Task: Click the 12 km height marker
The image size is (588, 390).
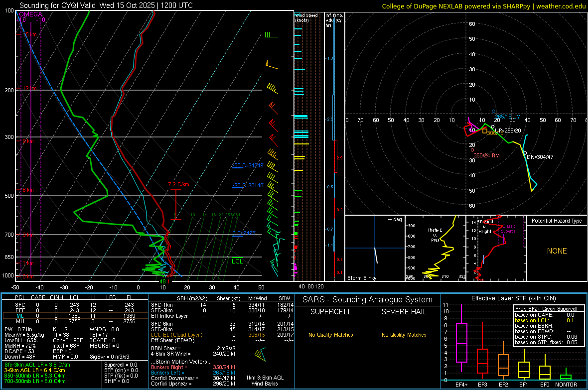Action: (x=30, y=88)
